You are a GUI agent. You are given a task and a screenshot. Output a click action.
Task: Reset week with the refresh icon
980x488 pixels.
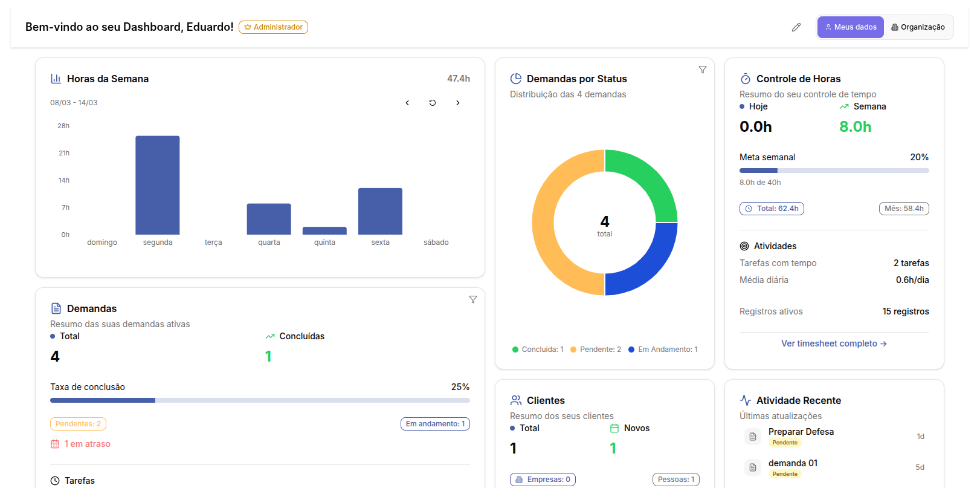pyautogui.click(x=433, y=103)
